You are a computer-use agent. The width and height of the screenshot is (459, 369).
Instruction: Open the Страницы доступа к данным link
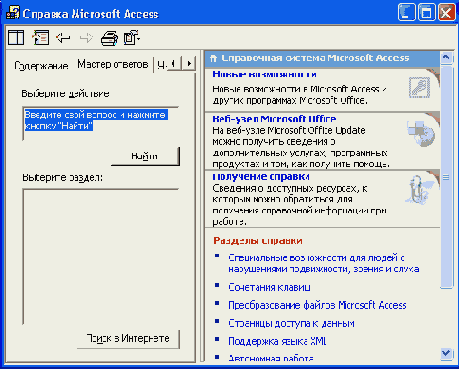(291, 323)
